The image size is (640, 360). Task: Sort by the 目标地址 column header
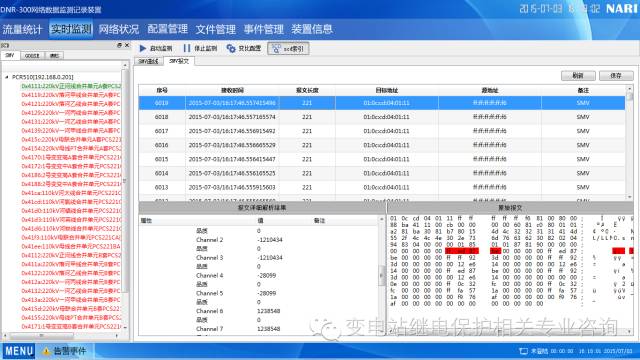(387, 90)
